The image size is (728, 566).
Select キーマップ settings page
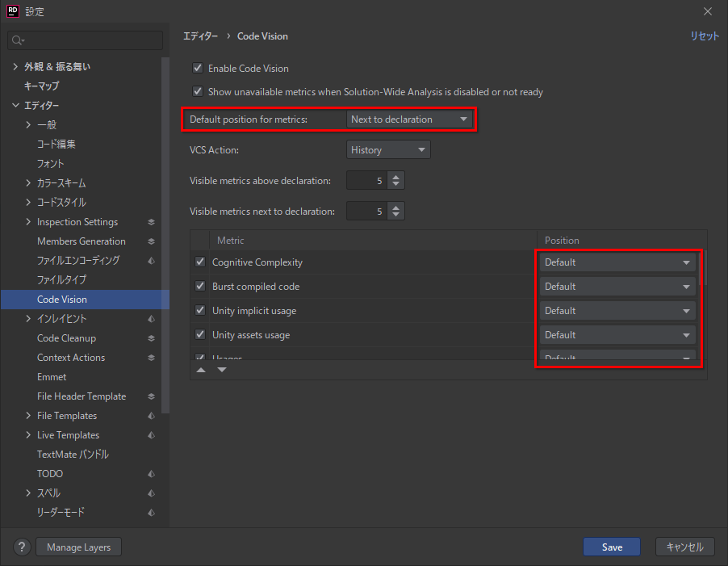tap(42, 86)
